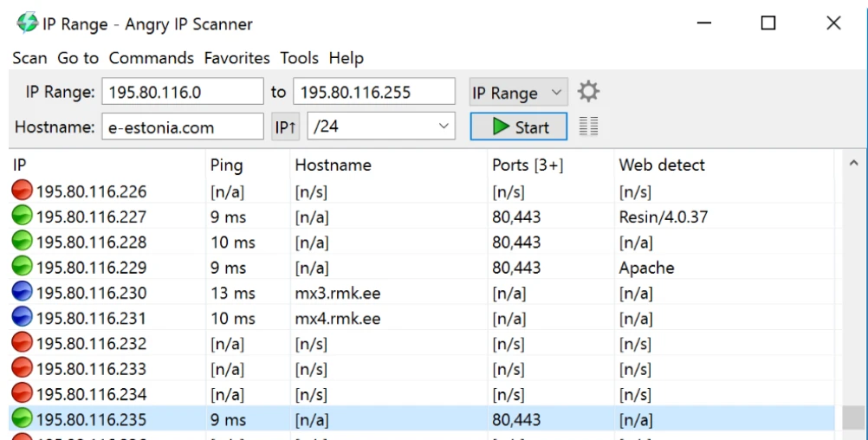
Task: Click blue status dot for 195.80.116.230
Action: pos(23,292)
